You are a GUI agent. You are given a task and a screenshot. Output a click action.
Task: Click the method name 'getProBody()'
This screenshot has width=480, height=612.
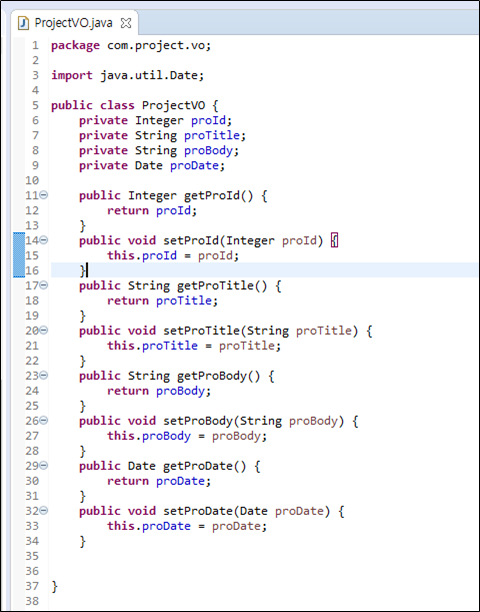click(219, 376)
